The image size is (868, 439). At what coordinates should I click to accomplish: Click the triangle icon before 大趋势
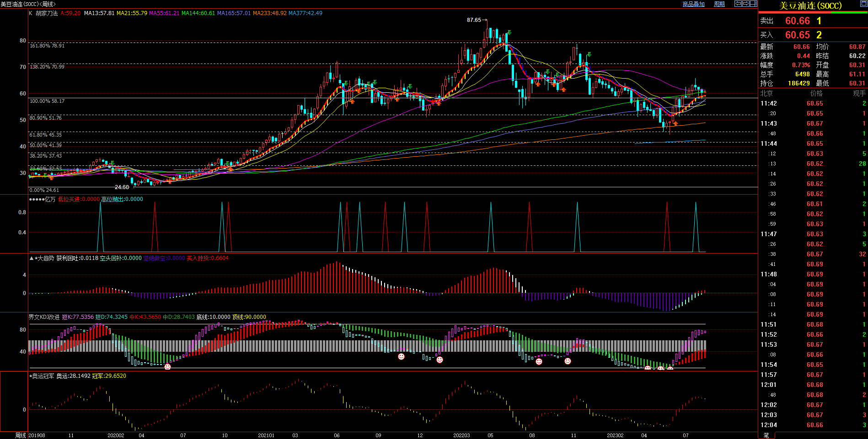(31, 258)
